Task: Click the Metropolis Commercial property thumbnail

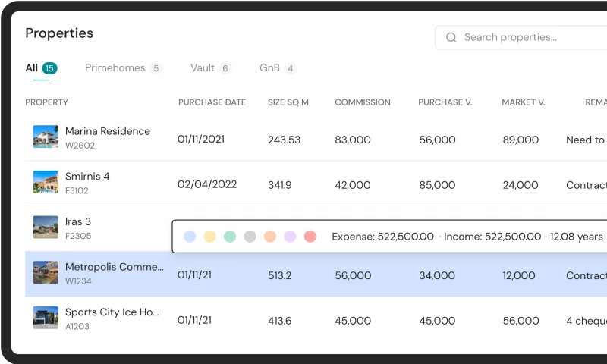Action: coord(46,273)
